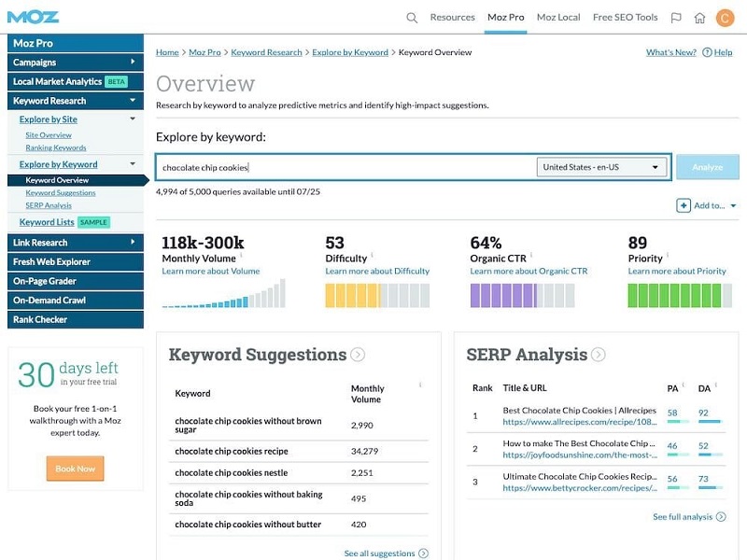747x560 pixels.
Task: Open the orange user avatar menu
Action: 725,18
